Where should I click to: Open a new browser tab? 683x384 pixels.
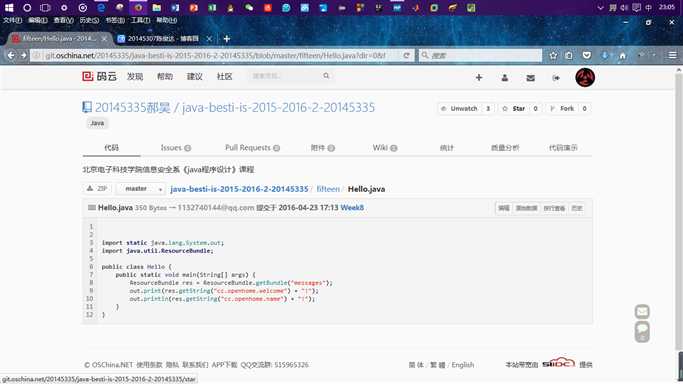[227, 39]
